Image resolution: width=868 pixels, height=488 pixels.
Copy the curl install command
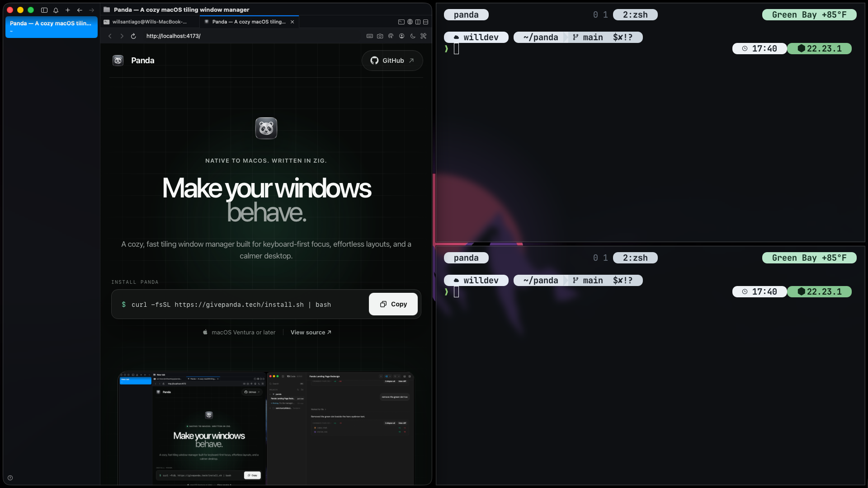point(393,304)
